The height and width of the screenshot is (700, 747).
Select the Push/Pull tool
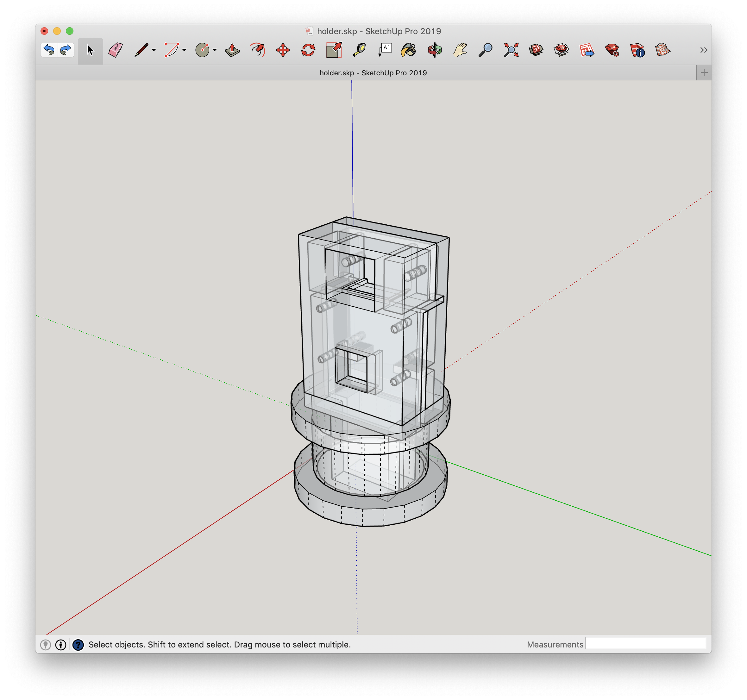tap(232, 50)
